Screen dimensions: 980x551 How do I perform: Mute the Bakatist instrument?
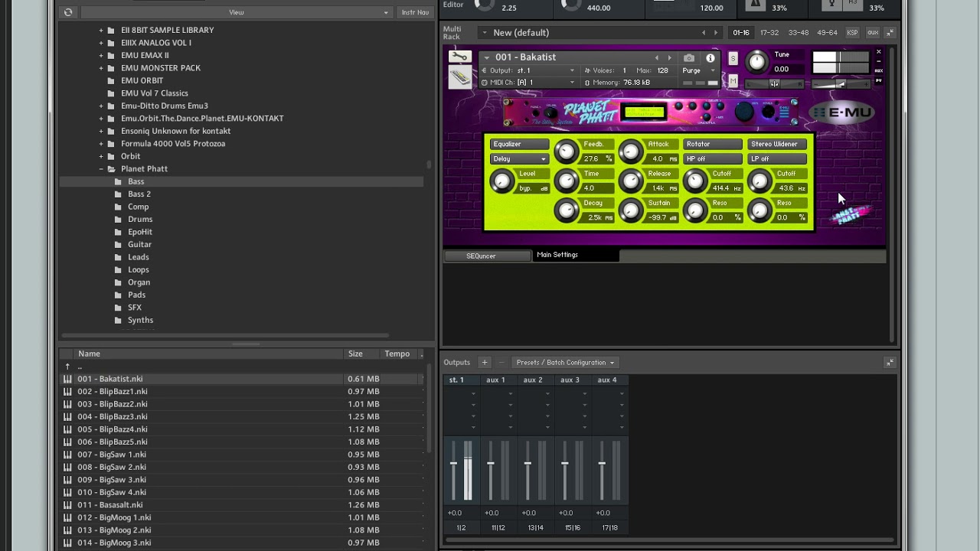[733, 81]
